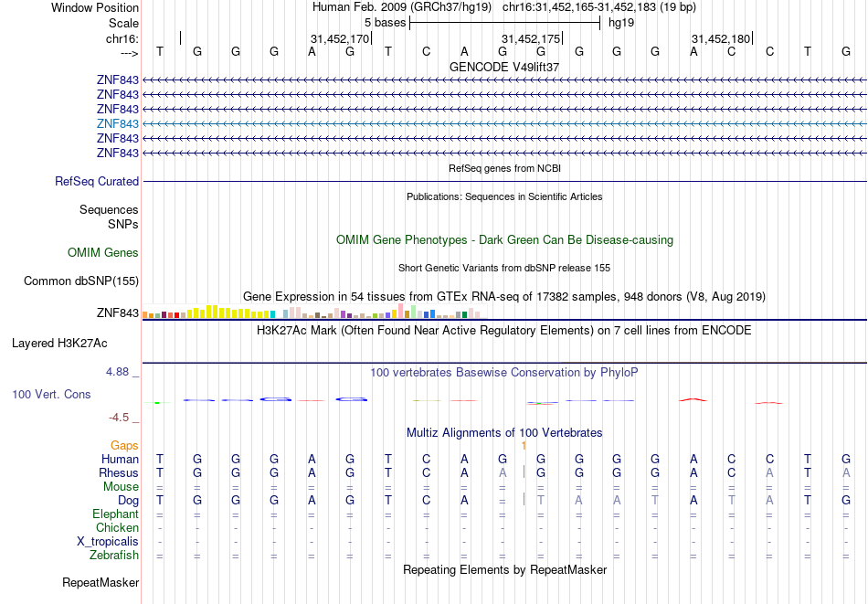Click 'Human Feb. 2009 (GRCh37/hg19)' header text
Viewport: 868px width, 604px height.
[x=402, y=7]
